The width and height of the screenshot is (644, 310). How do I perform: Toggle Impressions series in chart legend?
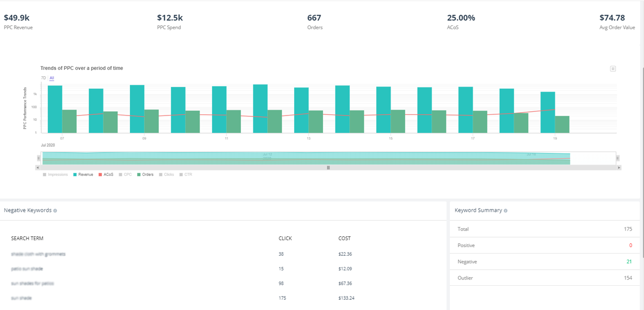pyautogui.click(x=57, y=175)
